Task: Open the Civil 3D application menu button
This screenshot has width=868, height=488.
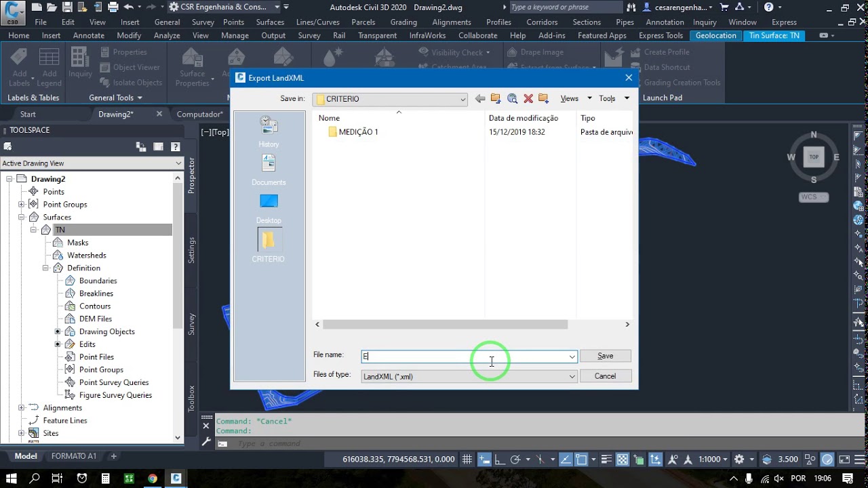Action: 13,12
